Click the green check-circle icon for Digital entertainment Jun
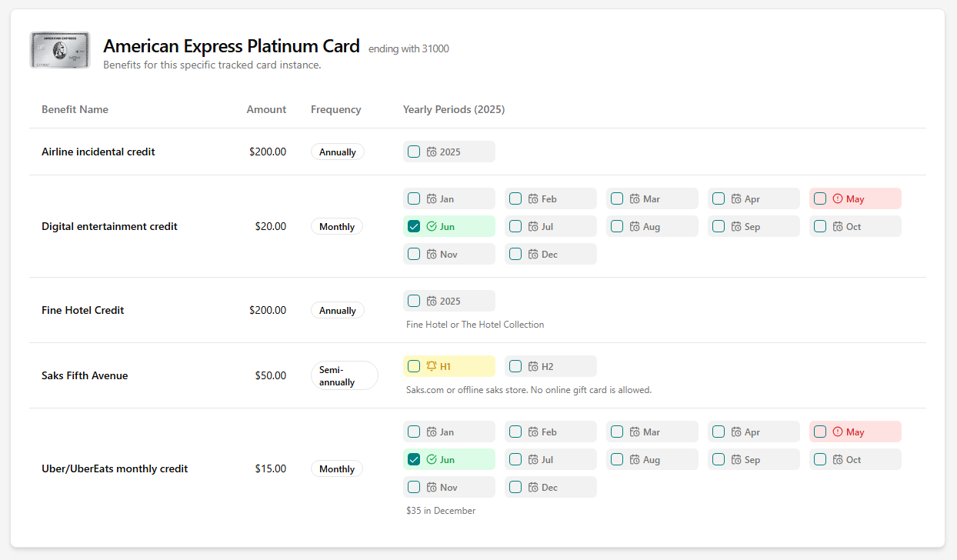957x560 pixels. point(432,226)
